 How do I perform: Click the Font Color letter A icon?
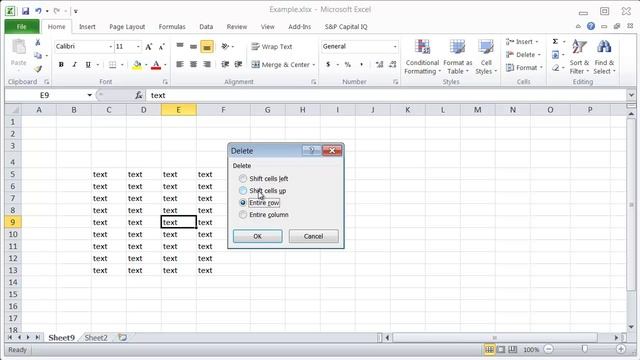[x=156, y=64]
